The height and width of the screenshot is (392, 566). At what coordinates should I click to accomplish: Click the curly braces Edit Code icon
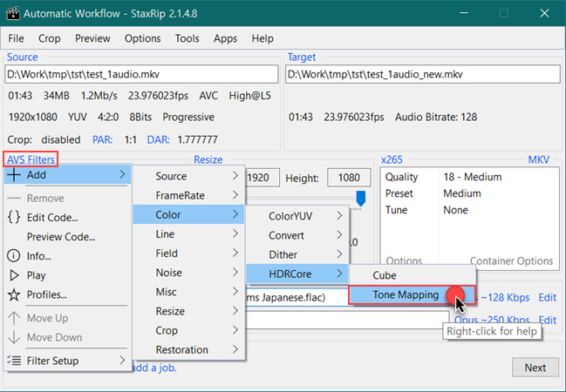pyautogui.click(x=14, y=218)
